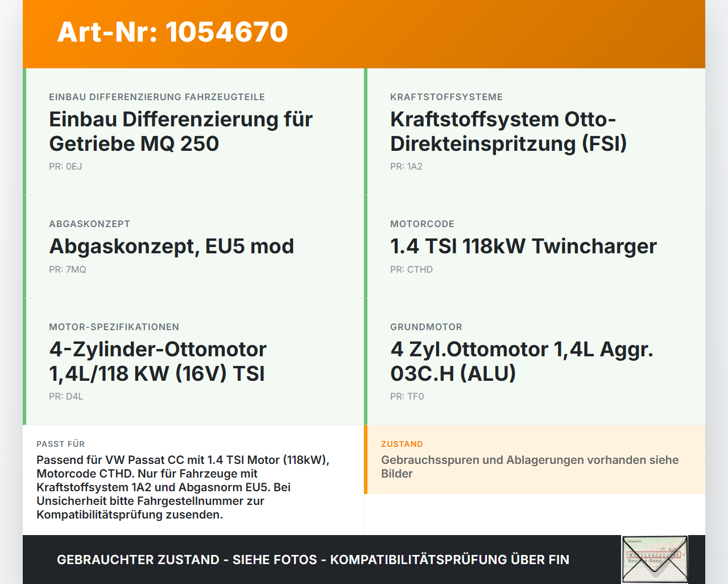Screen dimensions: 728x584
Task: Click 4-Zylinder-Ottomotor 1,4L/118 KW (16V) TSI heading
Action: [x=158, y=361]
